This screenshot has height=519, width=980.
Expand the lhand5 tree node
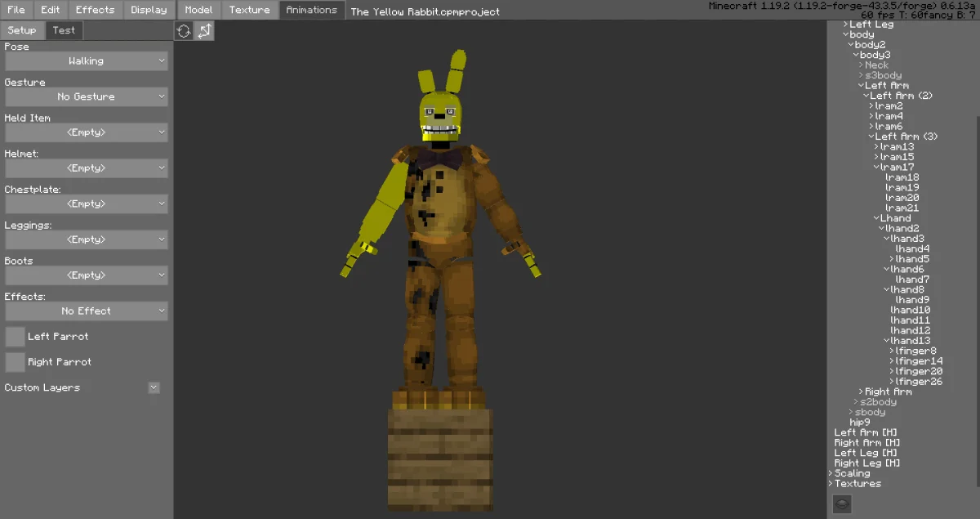892,259
